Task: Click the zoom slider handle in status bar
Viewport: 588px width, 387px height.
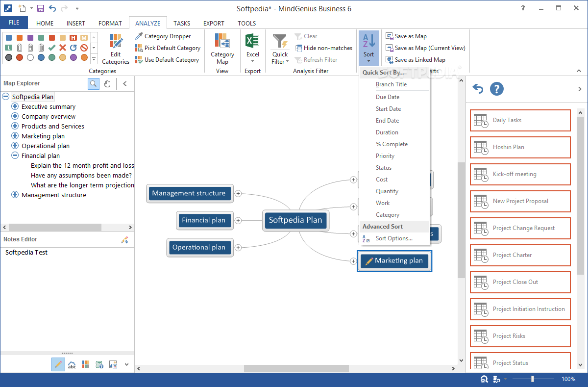Action: 532,379
